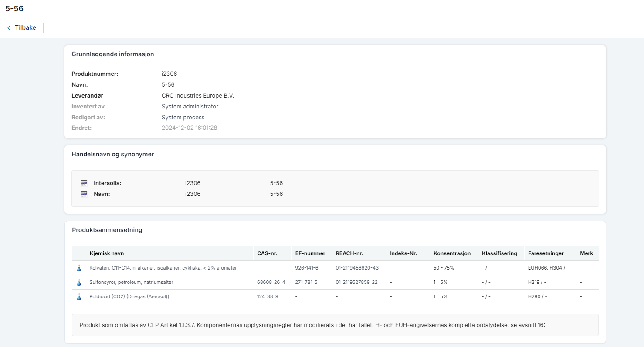Click the Inventert av label

tap(88, 107)
